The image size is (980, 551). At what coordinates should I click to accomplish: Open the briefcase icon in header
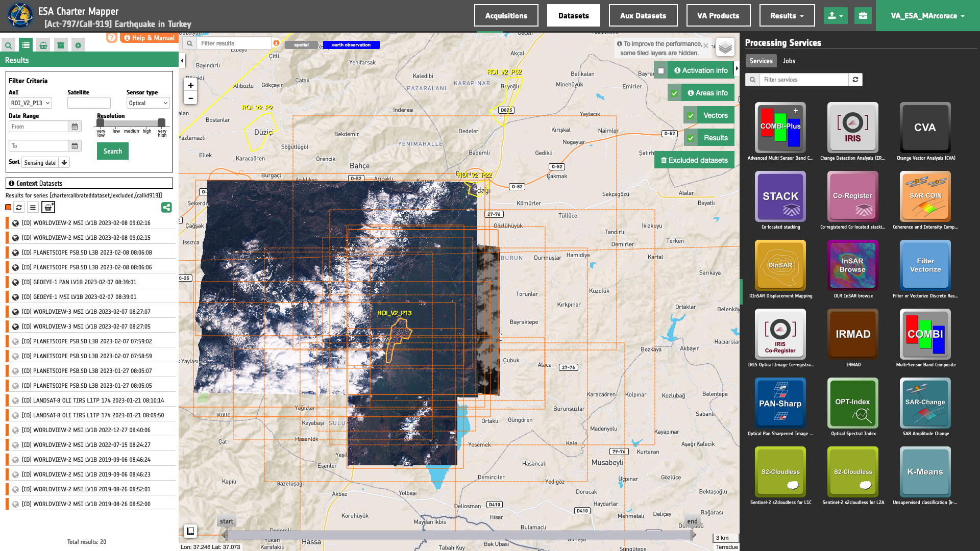(863, 16)
